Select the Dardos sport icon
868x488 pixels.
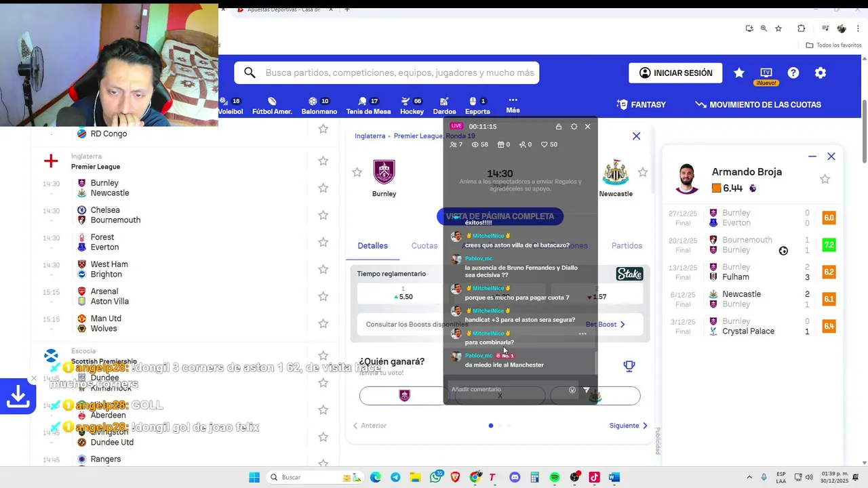click(x=444, y=106)
